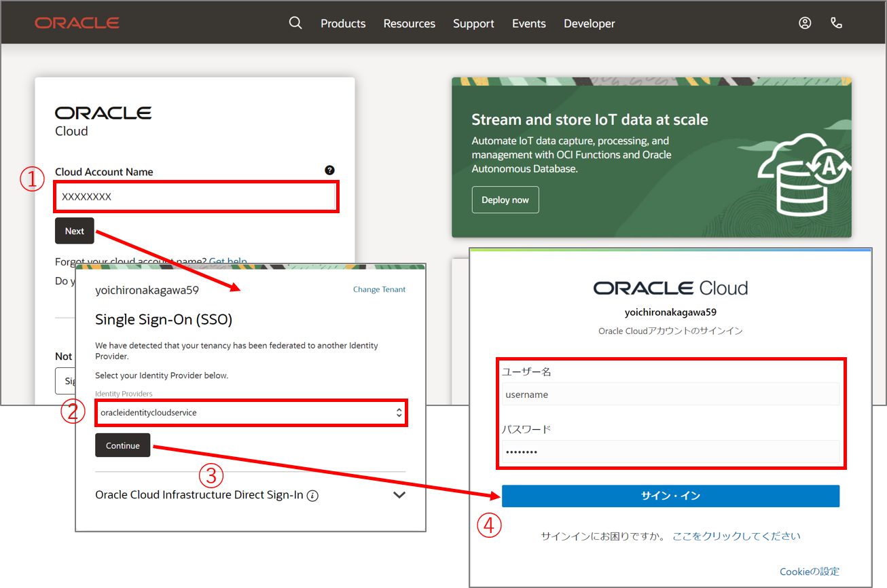Open the Support menu
This screenshot has width=887, height=588.
(473, 23)
